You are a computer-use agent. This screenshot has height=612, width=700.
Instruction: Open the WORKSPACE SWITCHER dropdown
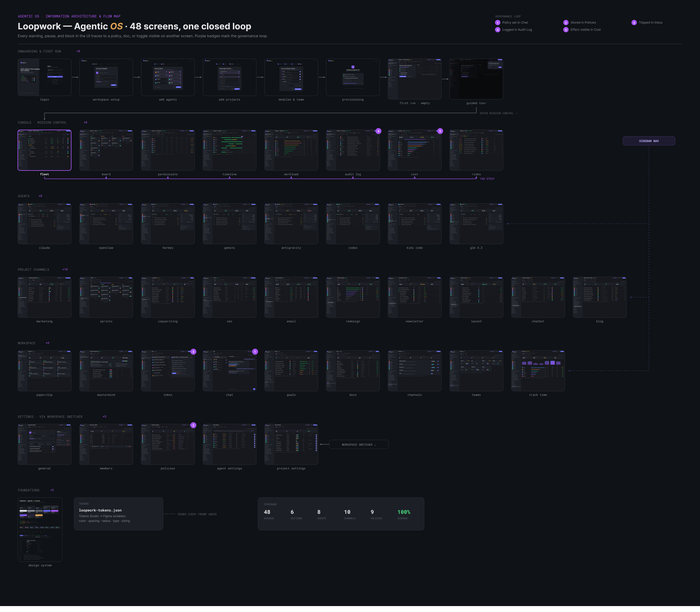pos(359,445)
